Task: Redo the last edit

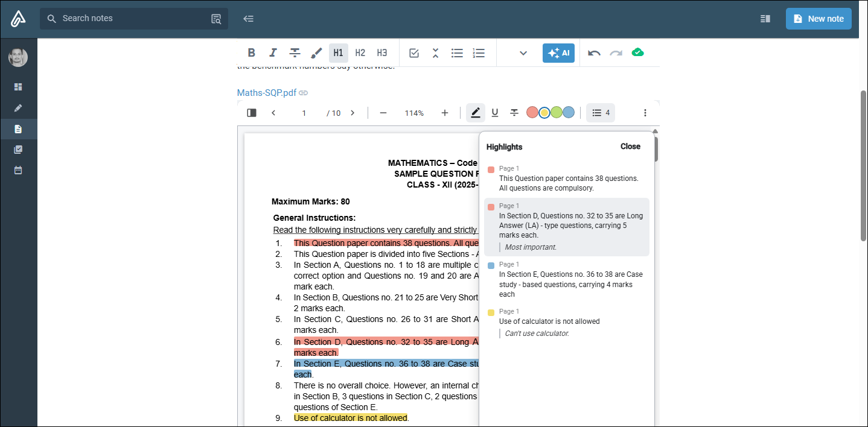Action: click(616, 53)
